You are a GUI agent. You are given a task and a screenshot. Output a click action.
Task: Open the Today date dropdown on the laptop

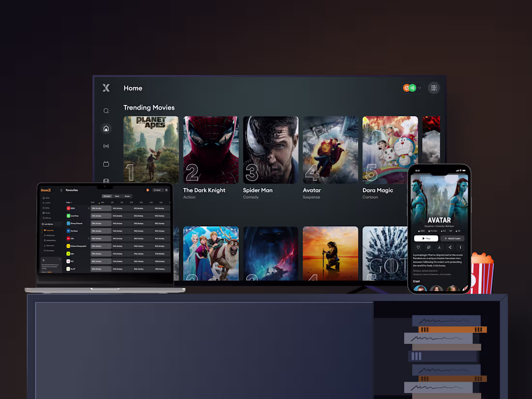pyautogui.click(x=69, y=202)
